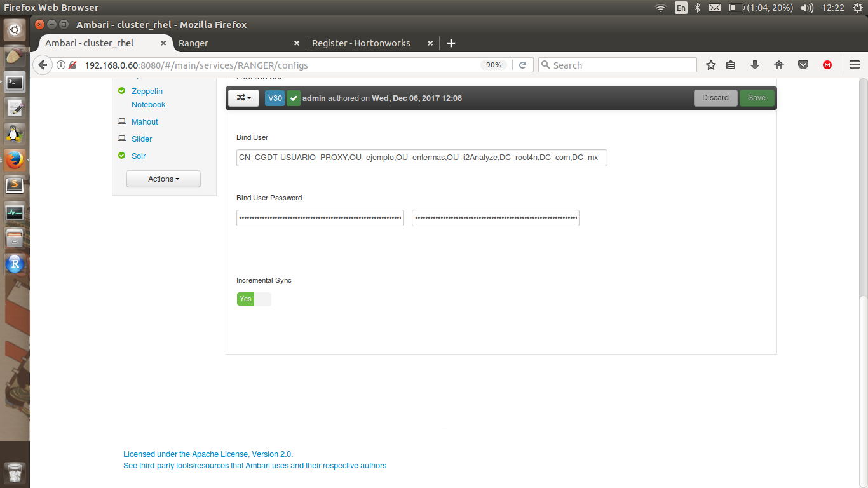
Task: Open the Actions dropdown
Action: click(x=163, y=179)
